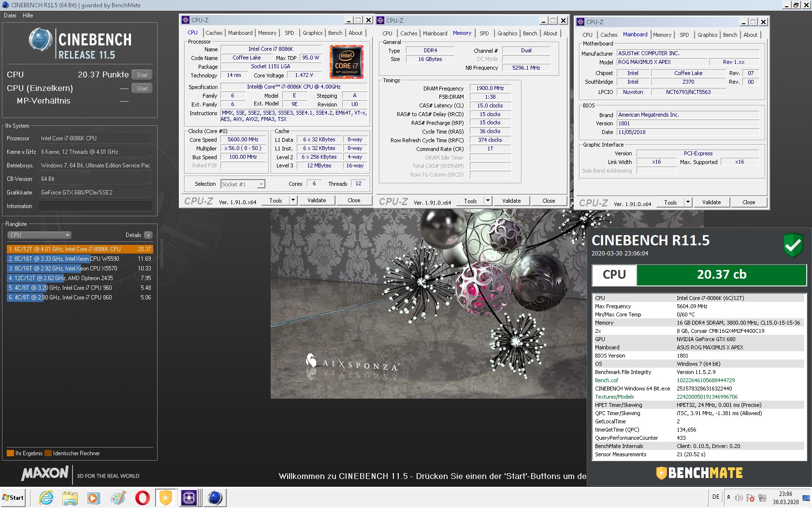Select ranking entry Intel Core i7-8086K 20.37
The height and width of the screenshot is (508, 812).
(x=80, y=249)
